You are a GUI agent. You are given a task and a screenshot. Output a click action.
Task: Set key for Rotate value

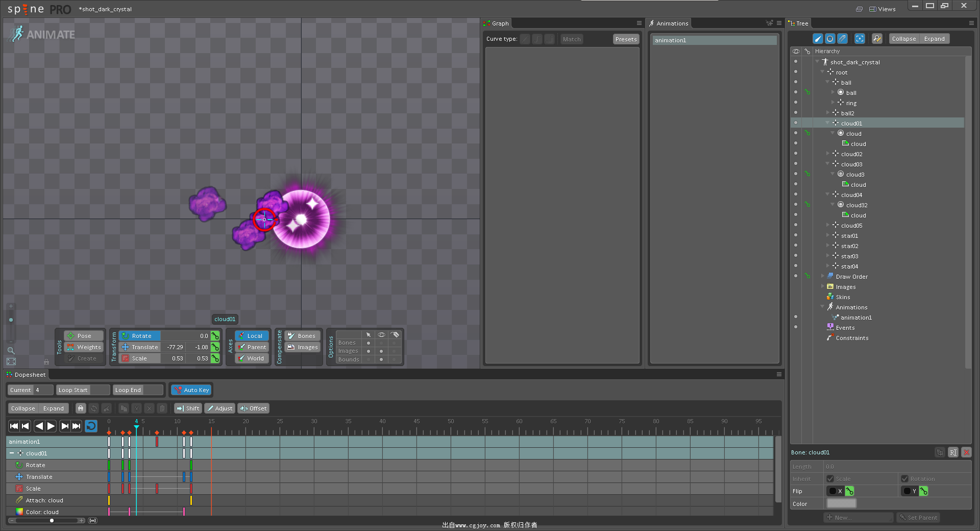point(215,336)
